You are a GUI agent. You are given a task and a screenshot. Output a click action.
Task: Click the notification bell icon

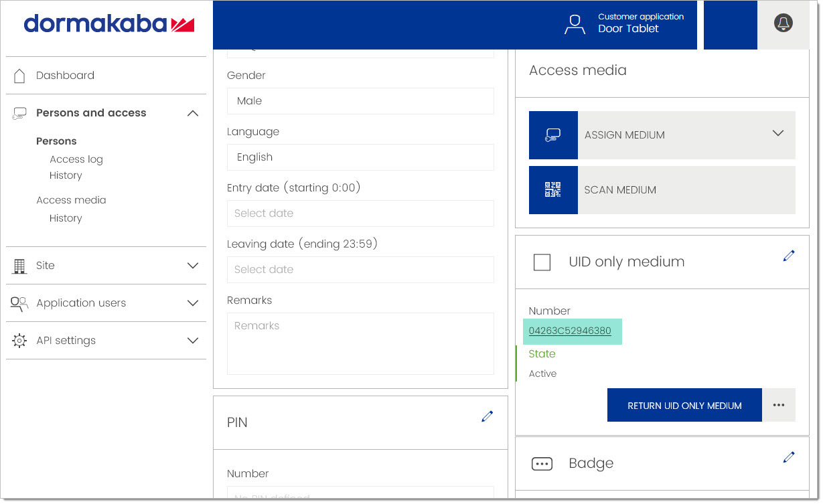tap(783, 24)
